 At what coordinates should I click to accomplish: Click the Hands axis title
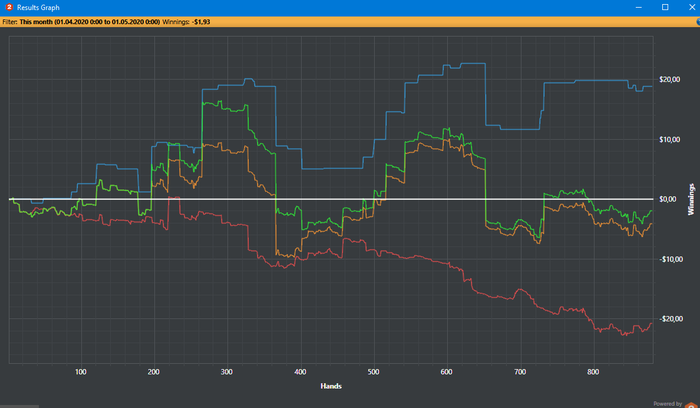pyautogui.click(x=331, y=386)
